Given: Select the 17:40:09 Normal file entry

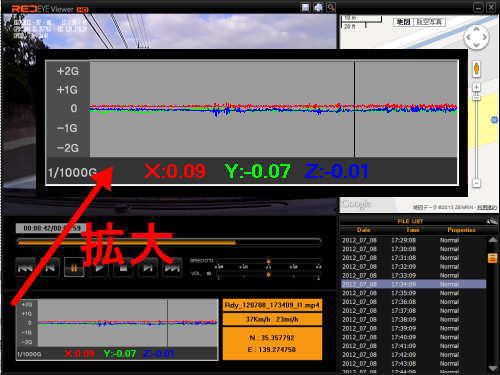Looking at the screenshot, I should [413, 337].
